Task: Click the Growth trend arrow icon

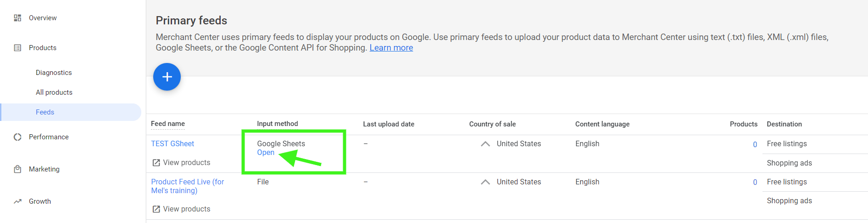Action: click(x=17, y=201)
